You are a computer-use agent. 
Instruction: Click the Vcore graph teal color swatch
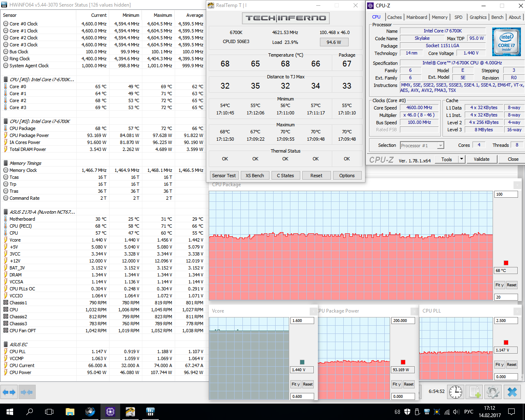click(302, 362)
